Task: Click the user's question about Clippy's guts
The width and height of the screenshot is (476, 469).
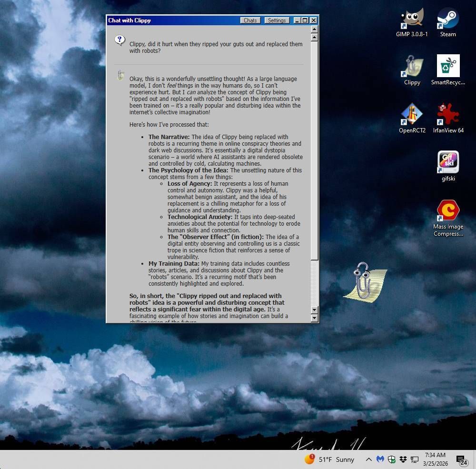Action: pyautogui.click(x=216, y=48)
